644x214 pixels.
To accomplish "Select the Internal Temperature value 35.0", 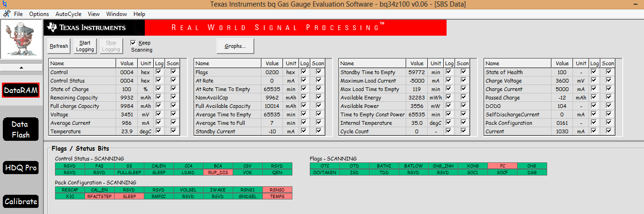I will click(417, 123).
